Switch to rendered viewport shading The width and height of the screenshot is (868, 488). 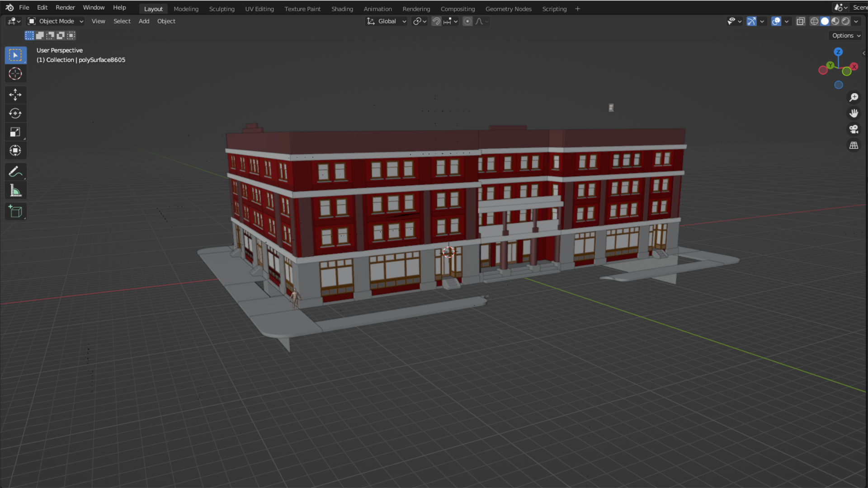click(845, 21)
